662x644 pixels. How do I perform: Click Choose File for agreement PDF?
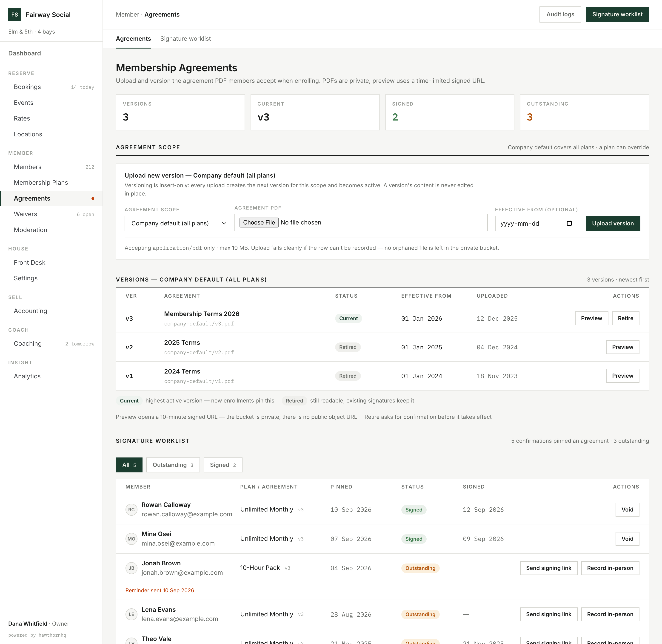click(x=259, y=222)
